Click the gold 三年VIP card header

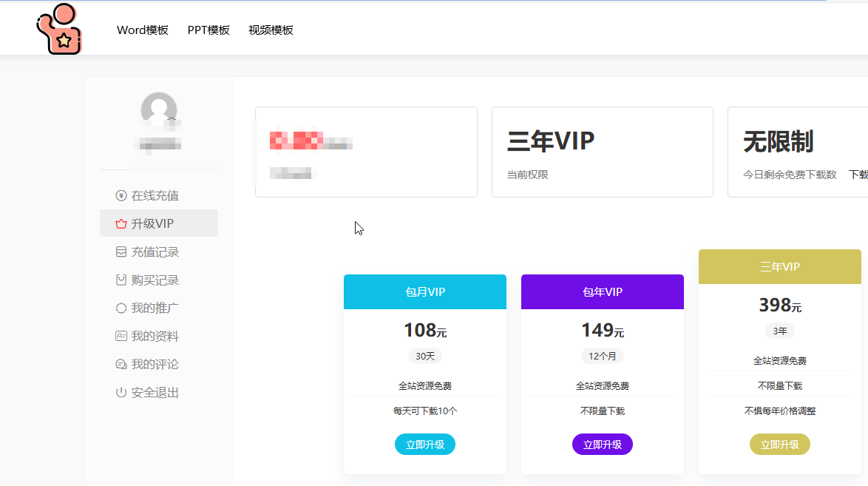[779, 266]
